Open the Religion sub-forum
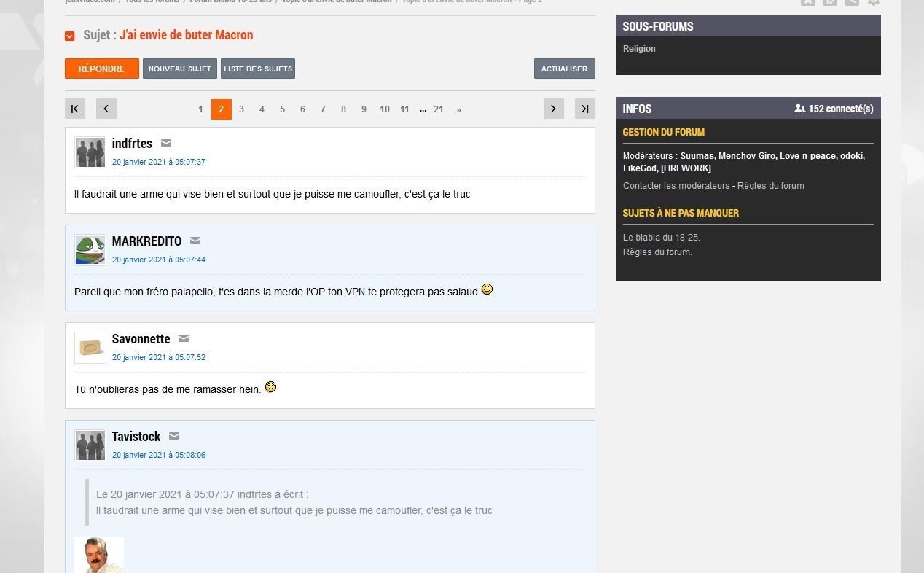 click(x=639, y=49)
